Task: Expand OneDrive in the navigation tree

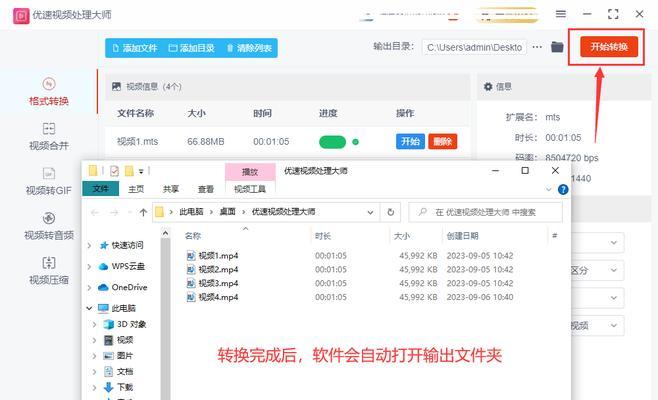Action: (x=89, y=288)
